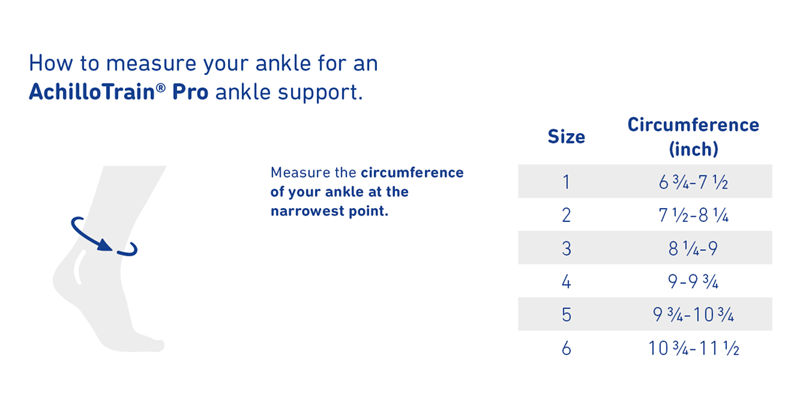
Task: Click the 8 ¼-9 circumference value
Action: pyautogui.click(x=693, y=248)
